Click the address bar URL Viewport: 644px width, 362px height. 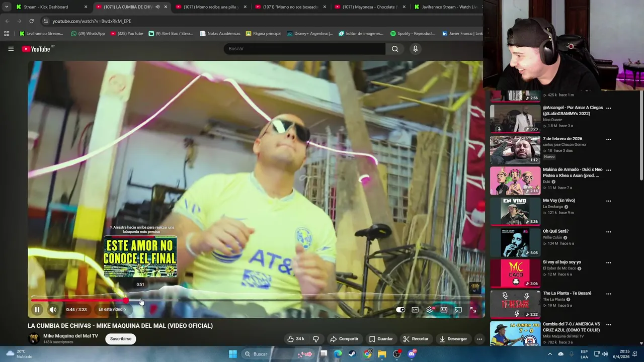tap(92, 21)
